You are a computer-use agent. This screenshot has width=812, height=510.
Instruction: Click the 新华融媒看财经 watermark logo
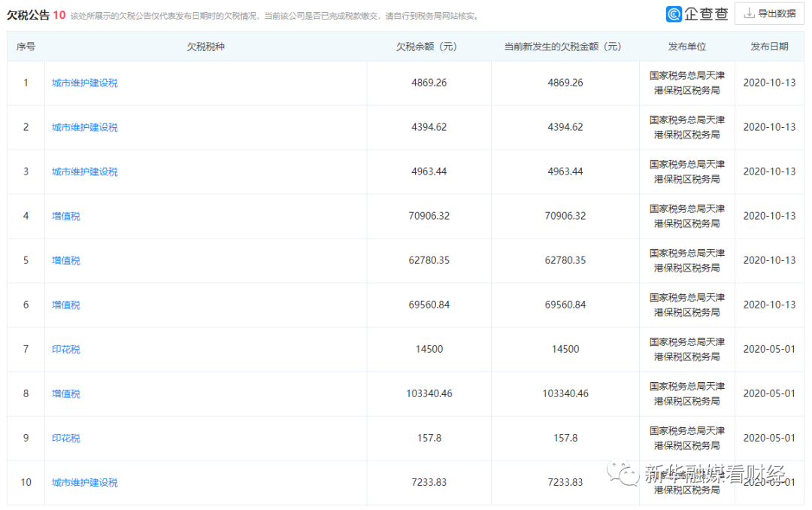pos(622,475)
